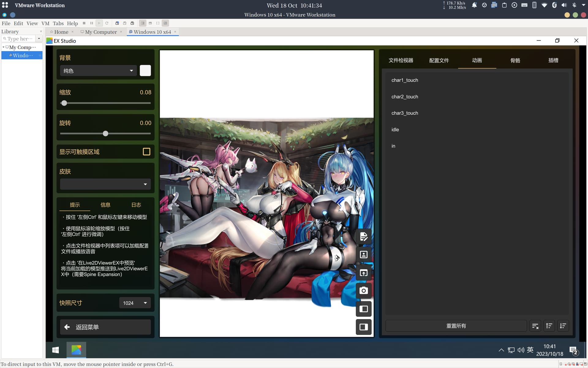Open Home tab in VMware
Viewport: 588px width, 368px height.
coord(61,32)
